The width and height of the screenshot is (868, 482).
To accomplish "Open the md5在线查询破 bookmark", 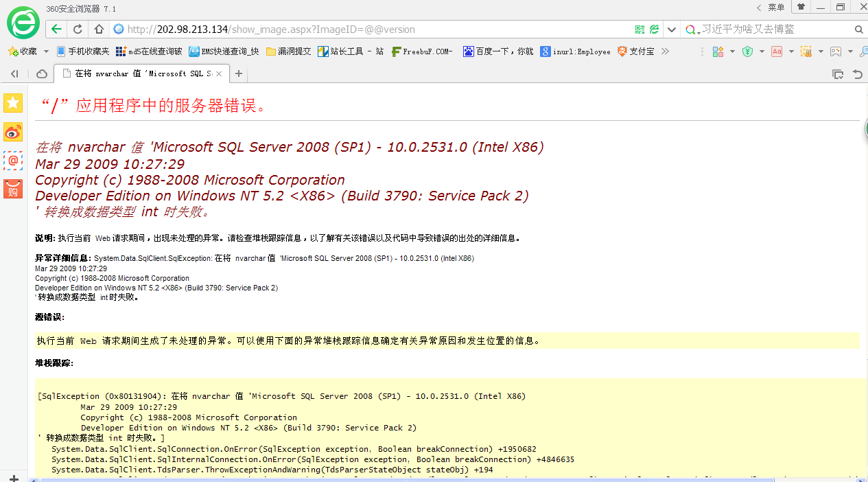I will tap(149, 51).
